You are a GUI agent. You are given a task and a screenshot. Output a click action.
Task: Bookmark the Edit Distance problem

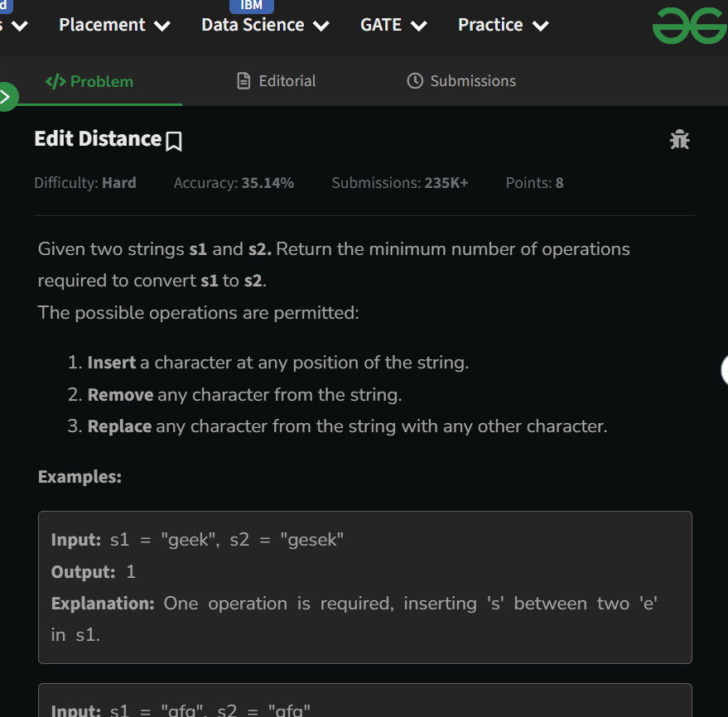pyautogui.click(x=174, y=141)
